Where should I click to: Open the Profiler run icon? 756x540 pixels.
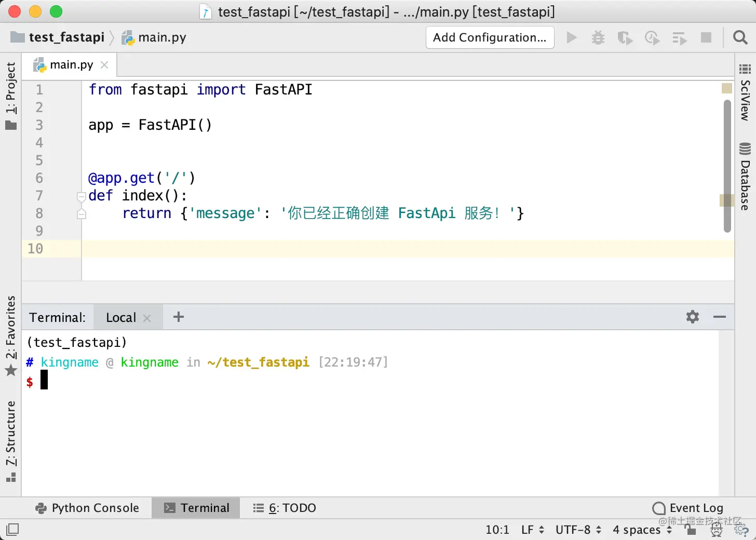(652, 37)
